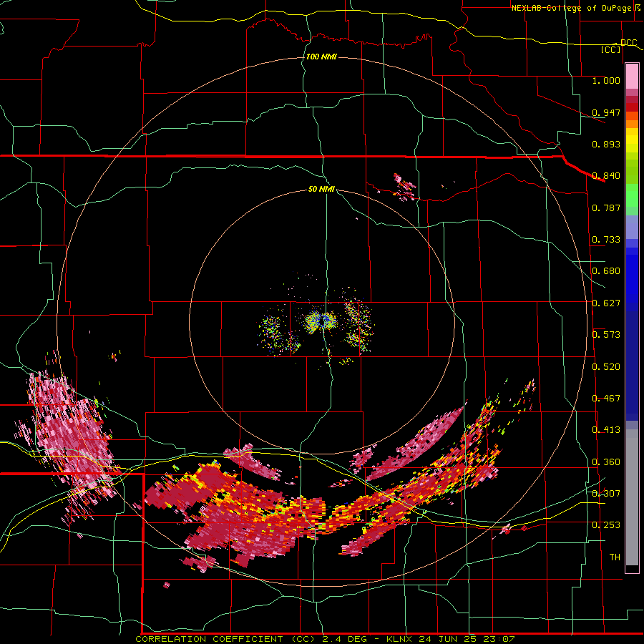644x644 pixels.
Task: Click the [CC] legend heading
Action: [611, 49]
